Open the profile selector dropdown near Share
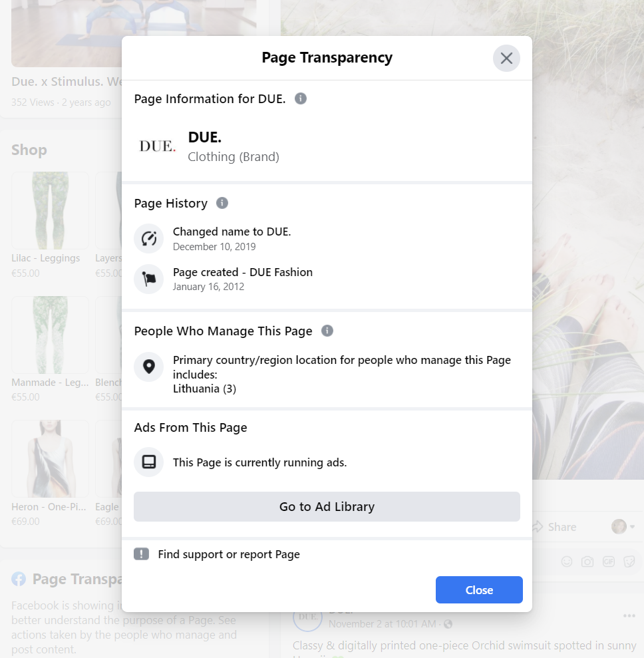This screenshot has width=644, height=658. point(623,526)
